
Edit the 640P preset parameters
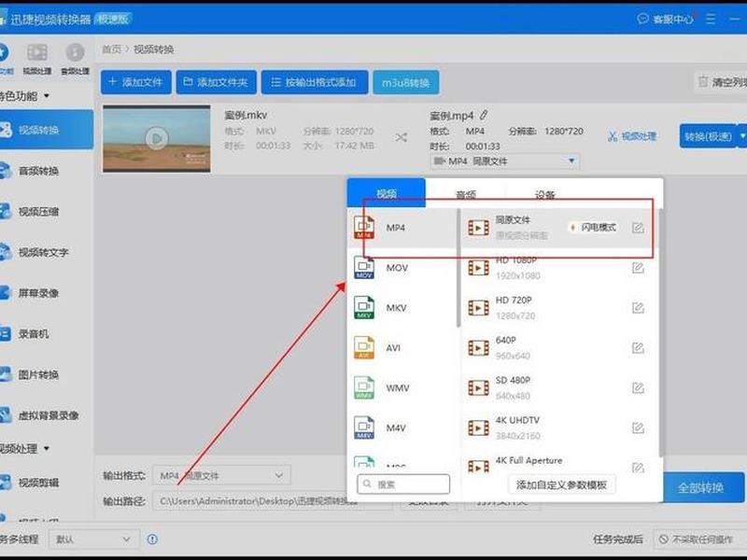pos(638,348)
